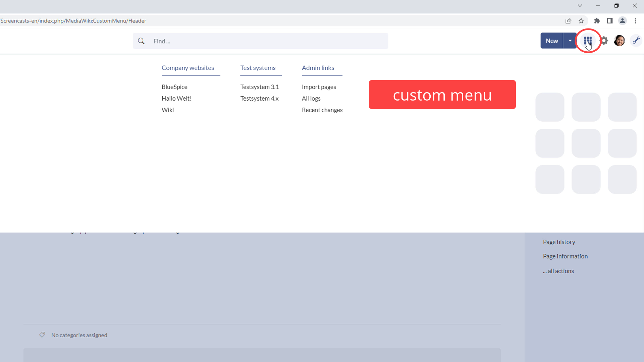
Task: Open the tab search chevron in title bar
Action: click(x=580, y=6)
